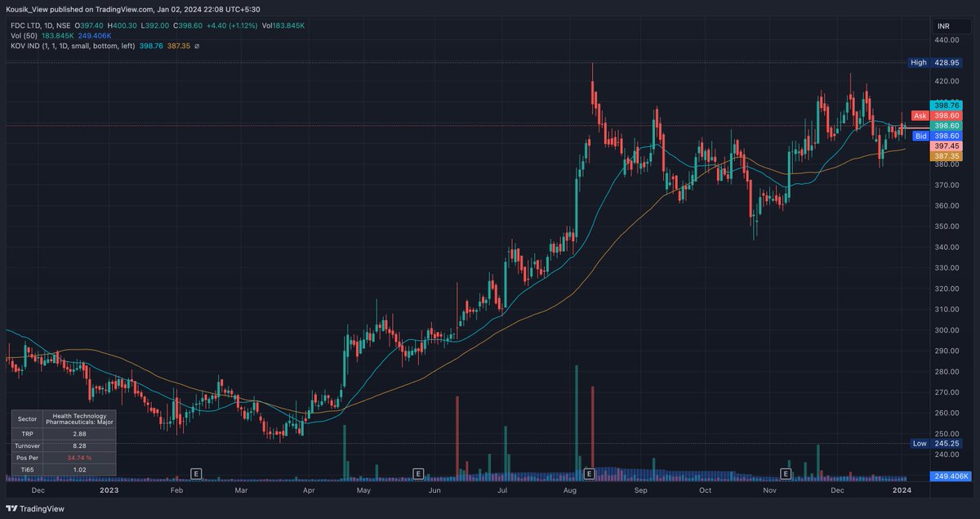This screenshot has width=980, height=519.
Task: Click the open value O397.40
Action: point(90,26)
